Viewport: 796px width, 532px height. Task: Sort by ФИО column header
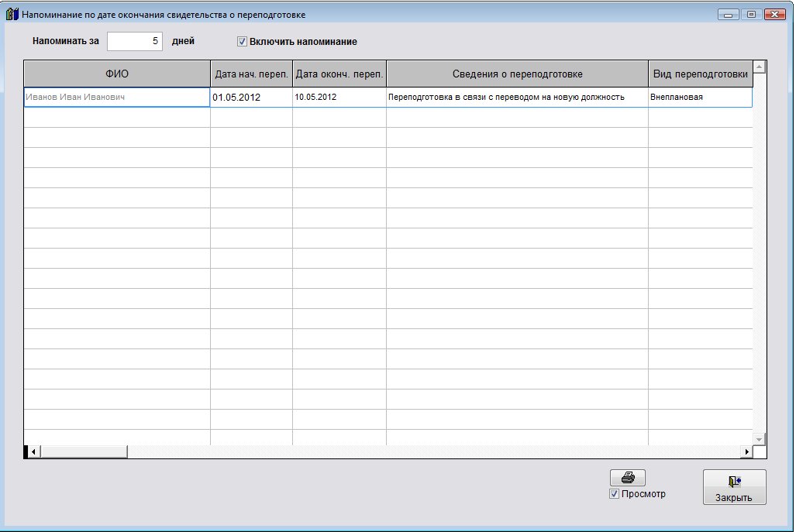[117, 74]
